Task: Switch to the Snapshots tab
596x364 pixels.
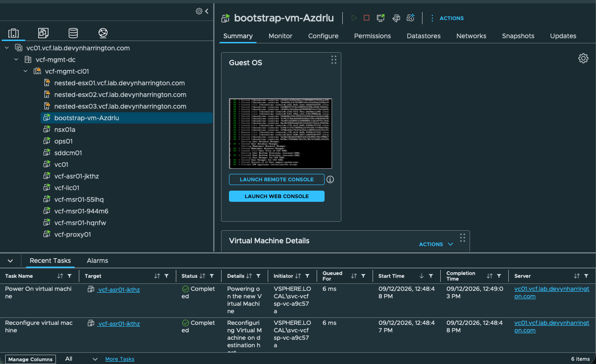Action: (x=518, y=36)
